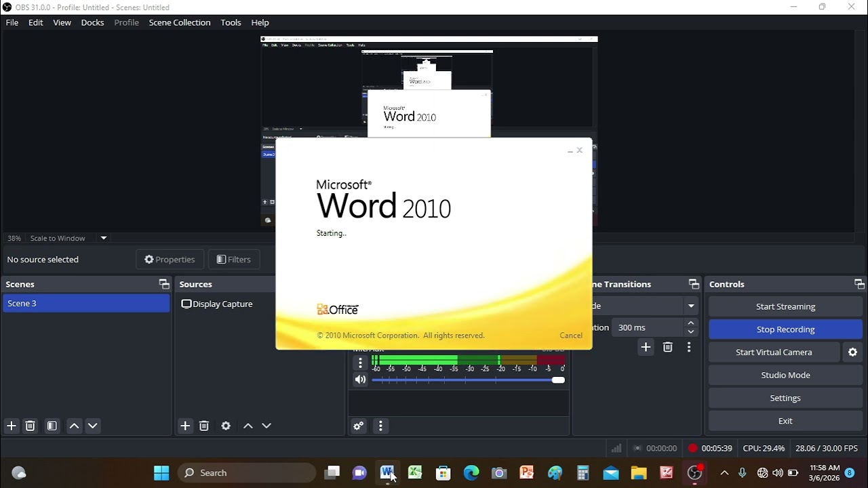Click the 38% preview zoom value
868x488 pixels.
click(14, 238)
